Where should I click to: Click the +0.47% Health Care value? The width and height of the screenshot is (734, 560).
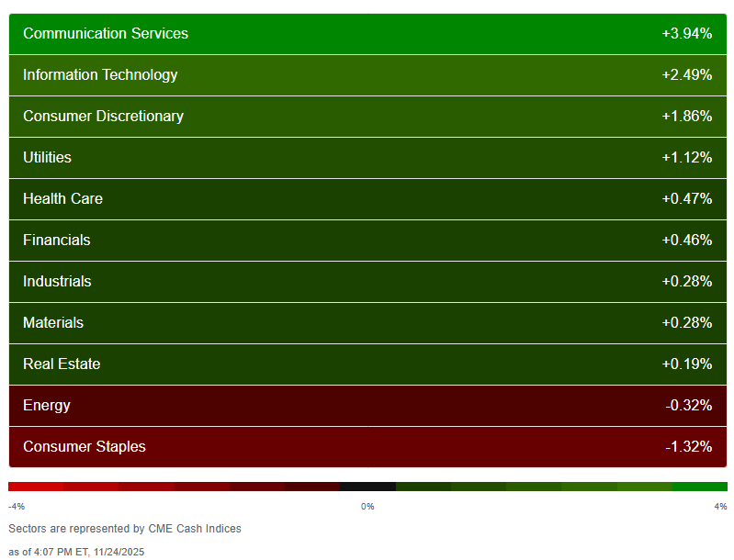pos(687,198)
